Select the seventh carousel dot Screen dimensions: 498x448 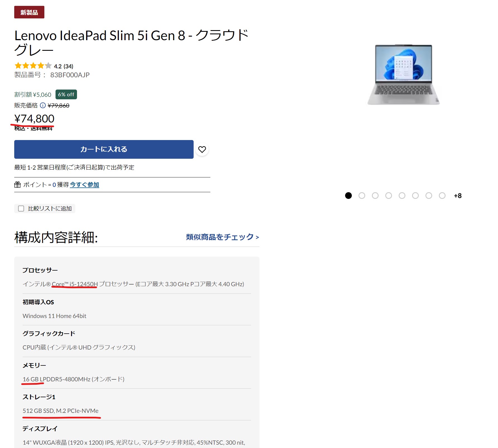point(429,196)
